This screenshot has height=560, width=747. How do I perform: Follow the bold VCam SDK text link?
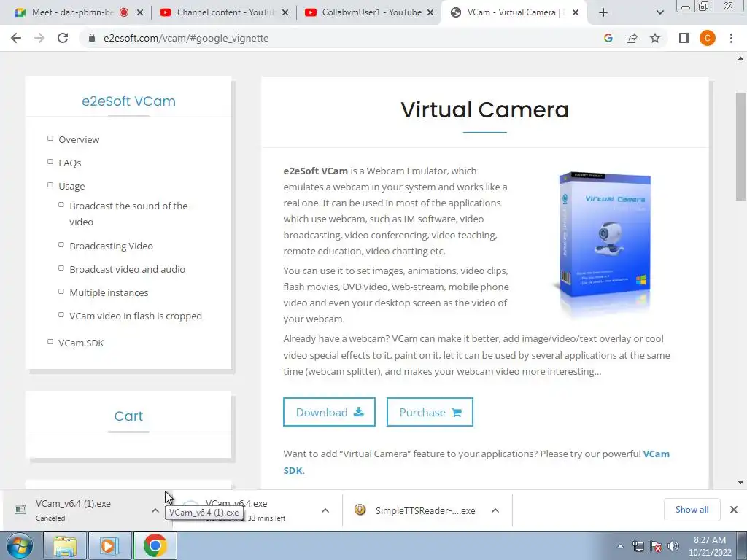pyautogui.click(x=476, y=462)
